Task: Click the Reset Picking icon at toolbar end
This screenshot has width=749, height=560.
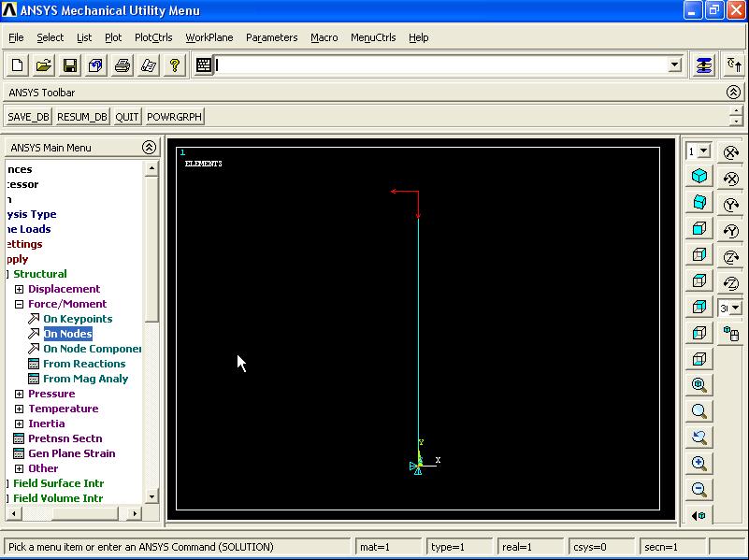Action: (733, 65)
